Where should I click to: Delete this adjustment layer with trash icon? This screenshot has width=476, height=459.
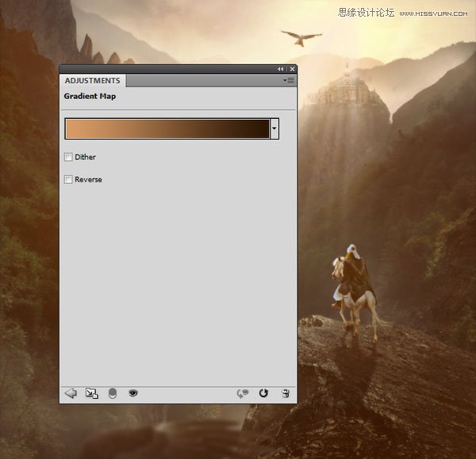[286, 393]
